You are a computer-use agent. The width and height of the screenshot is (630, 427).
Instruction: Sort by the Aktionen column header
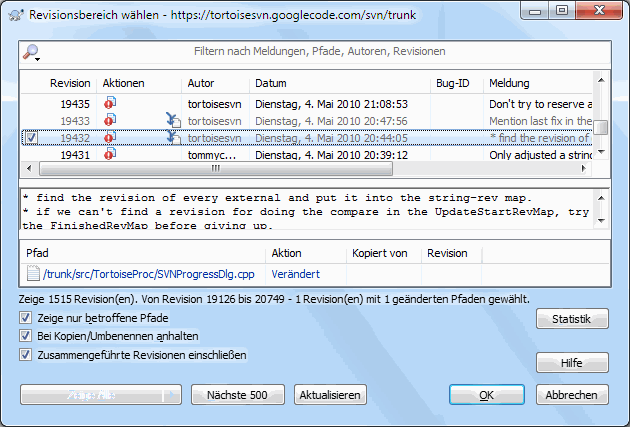tap(139, 83)
